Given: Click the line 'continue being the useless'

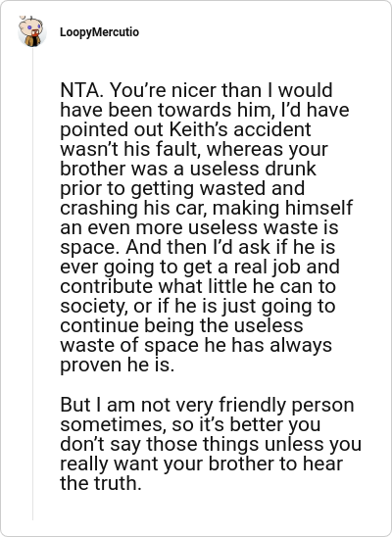Looking at the screenshot, I should pyautogui.click(x=181, y=326).
